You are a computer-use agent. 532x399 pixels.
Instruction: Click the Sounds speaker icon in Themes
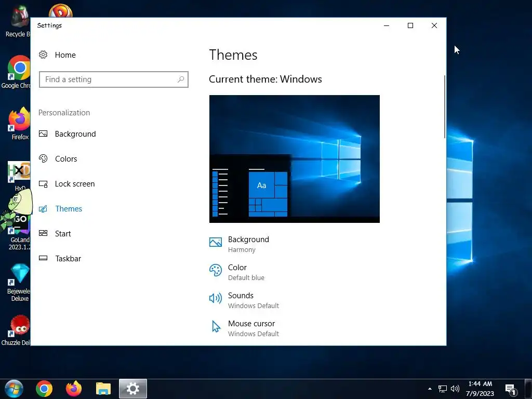tap(216, 298)
